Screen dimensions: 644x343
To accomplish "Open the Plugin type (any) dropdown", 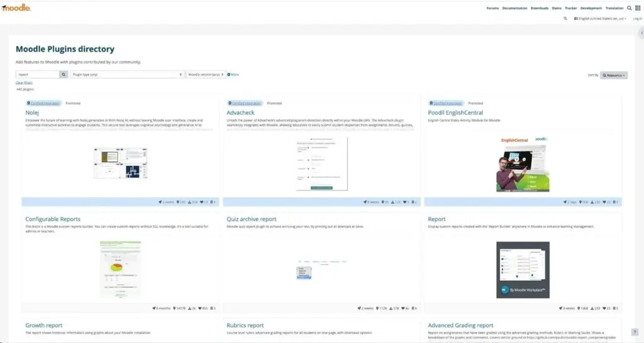I will point(126,75).
